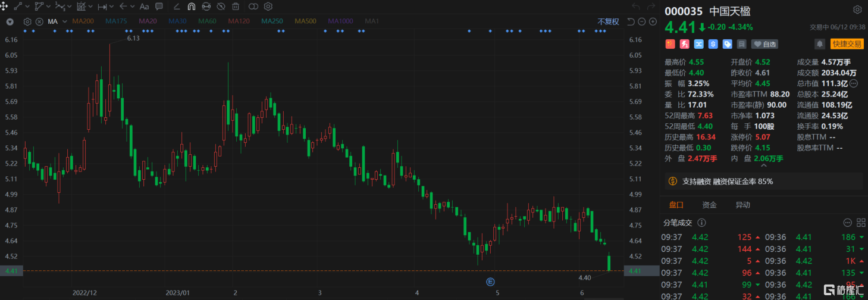Toggle lock drawings icon
This screenshot has height=300, width=868.
pyautogui.click(x=206, y=7)
